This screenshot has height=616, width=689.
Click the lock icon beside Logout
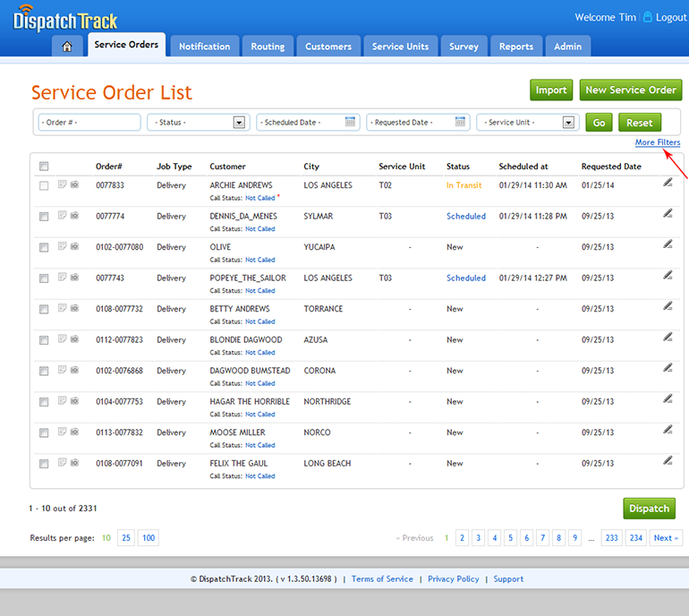[648, 17]
